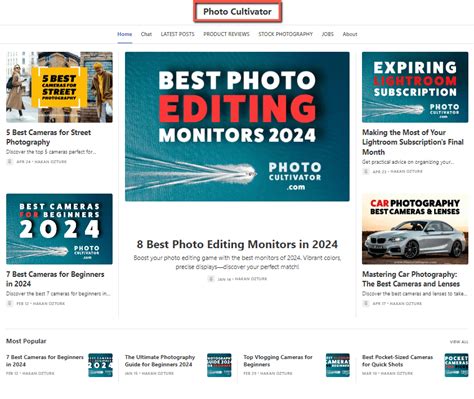
Task: Click the author avatar beside APR 24
Action: (x=10, y=162)
